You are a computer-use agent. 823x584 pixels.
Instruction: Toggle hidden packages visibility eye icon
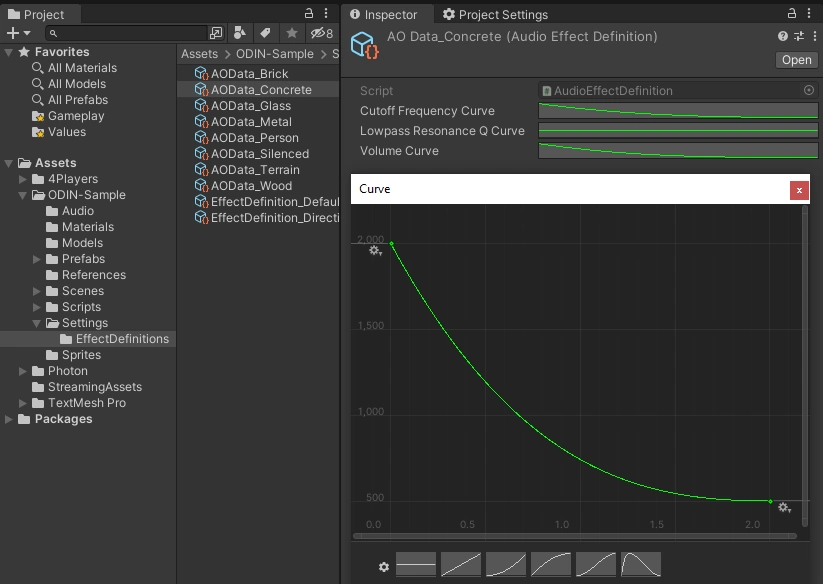click(321, 33)
